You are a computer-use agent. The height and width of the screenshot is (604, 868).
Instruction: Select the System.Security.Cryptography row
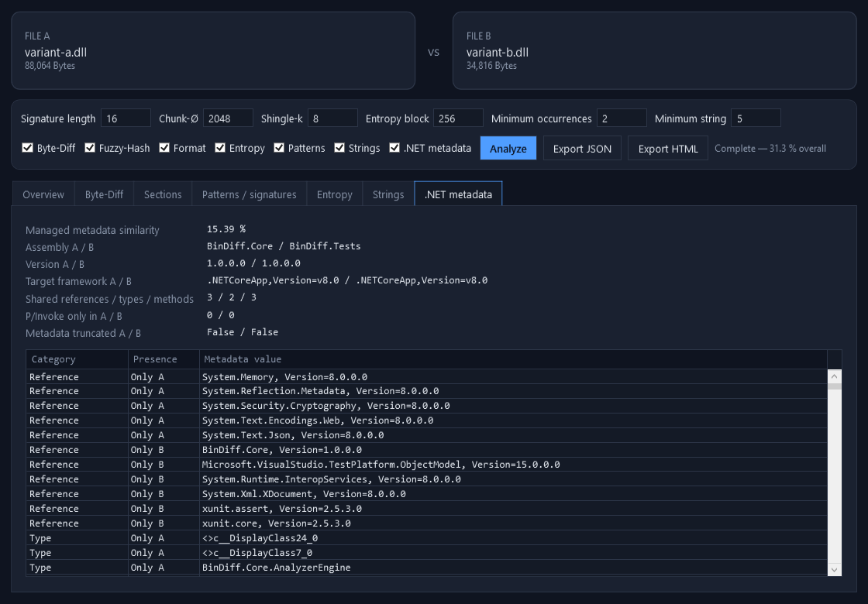click(x=426, y=406)
